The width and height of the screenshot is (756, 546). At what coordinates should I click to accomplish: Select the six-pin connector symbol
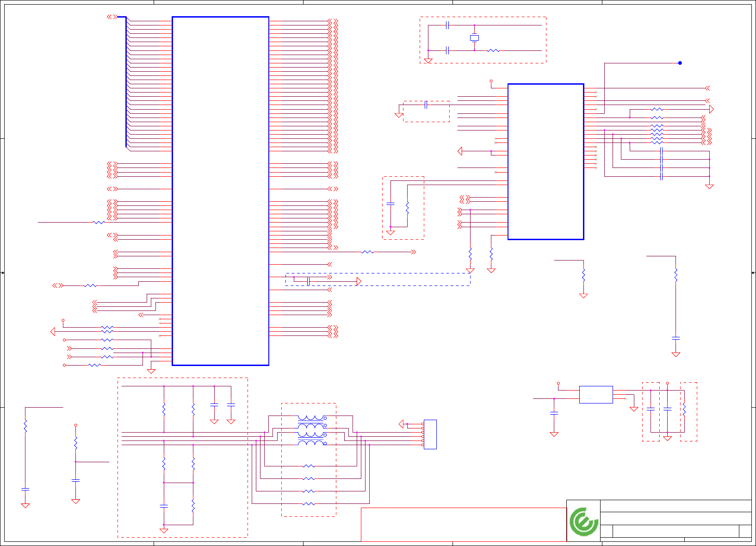click(430, 434)
